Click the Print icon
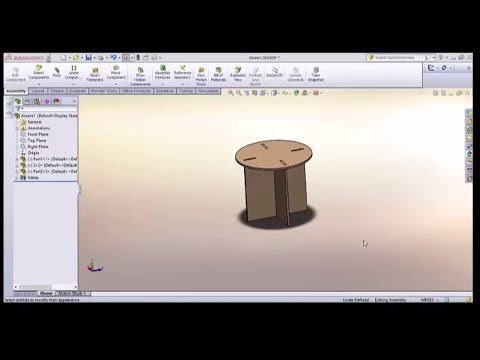 pos(101,58)
